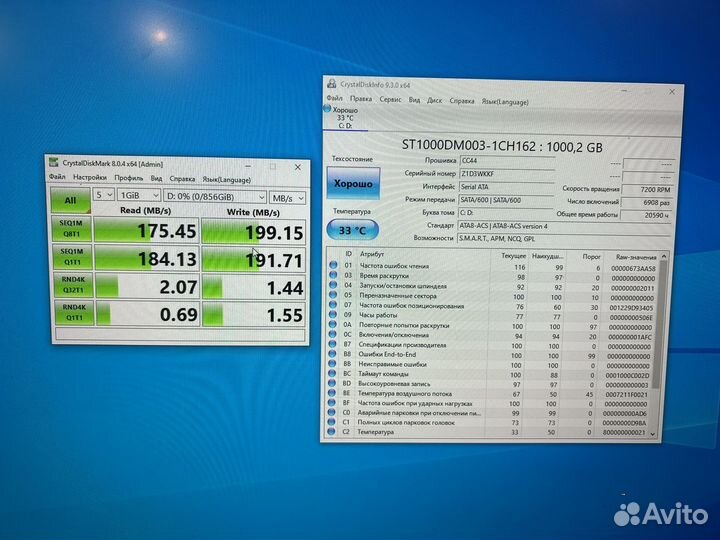This screenshot has width=720, height=540.
Task: Click the SEQ1M Q8T1 write result 199.15
Action: (x=253, y=232)
